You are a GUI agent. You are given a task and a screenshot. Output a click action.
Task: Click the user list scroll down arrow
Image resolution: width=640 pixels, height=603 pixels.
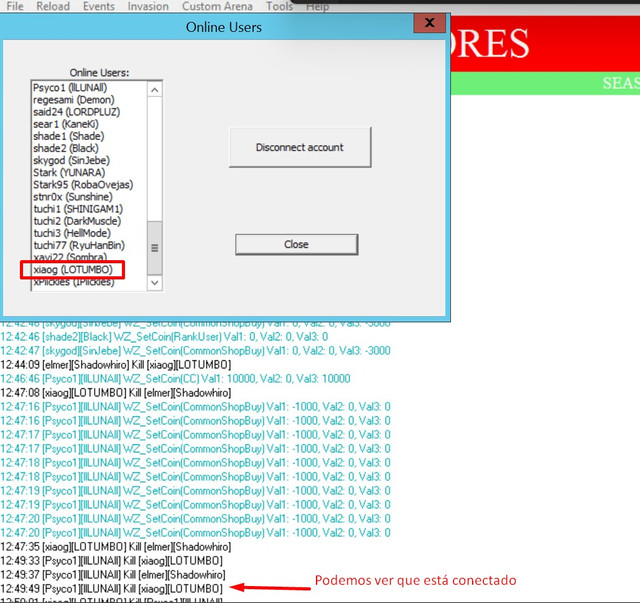click(155, 282)
